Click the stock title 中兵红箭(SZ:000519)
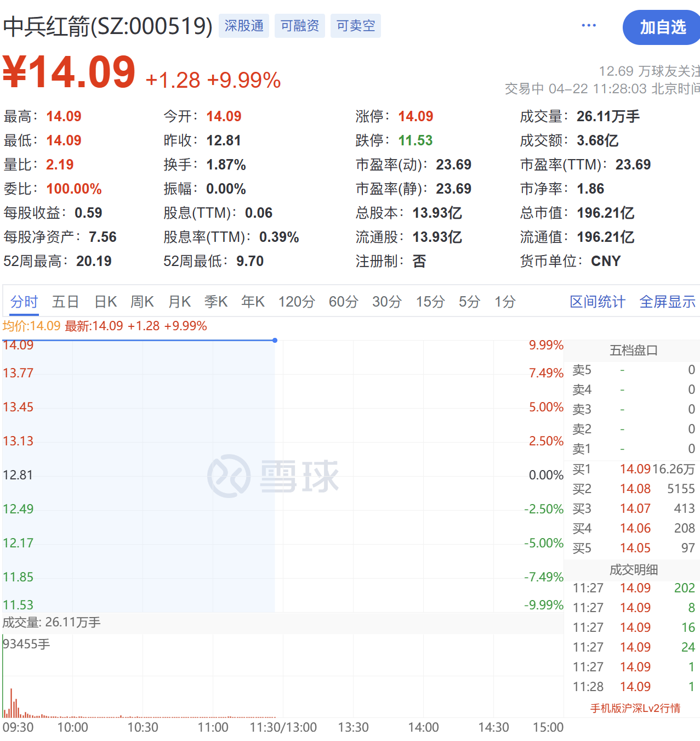Image resolution: width=700 pixels, height=741 pixels. 108,26
